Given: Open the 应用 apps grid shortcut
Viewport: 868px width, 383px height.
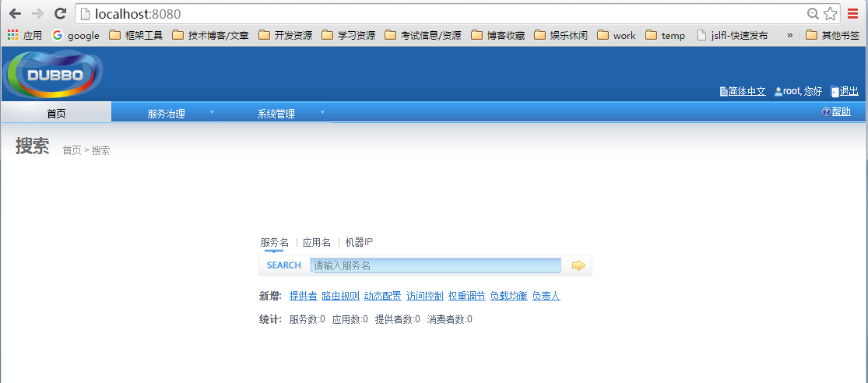Looking at the screenshot, I should (25, 36).
